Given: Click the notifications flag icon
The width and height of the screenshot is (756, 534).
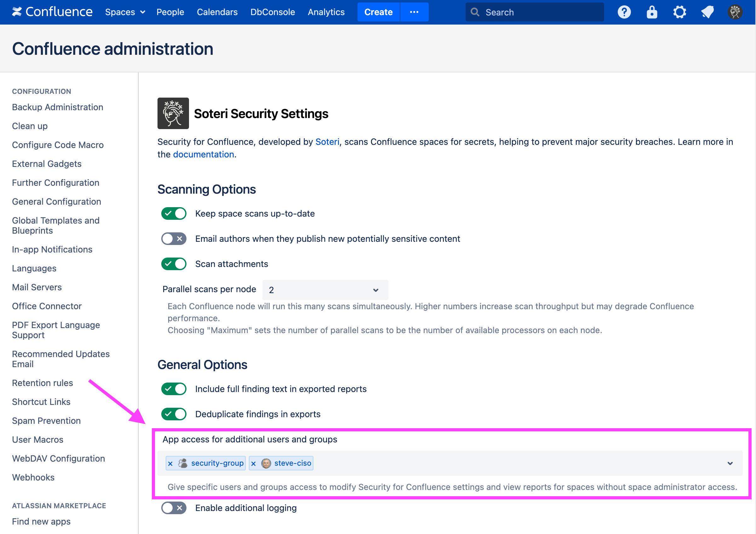Looking at the screenshot, I should [x=707, y=12].
